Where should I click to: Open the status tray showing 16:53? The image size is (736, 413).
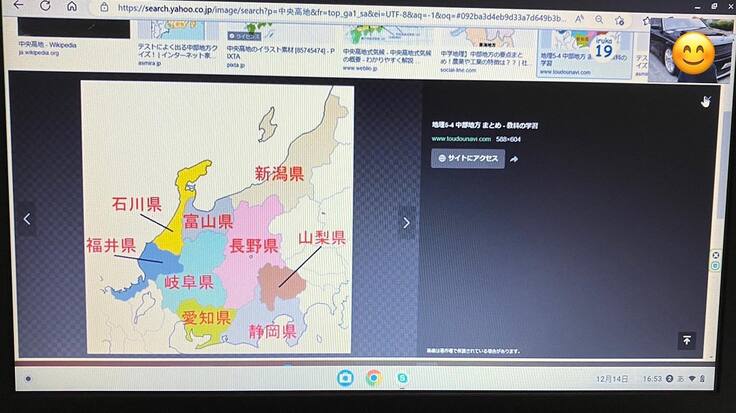click(682, 379)
